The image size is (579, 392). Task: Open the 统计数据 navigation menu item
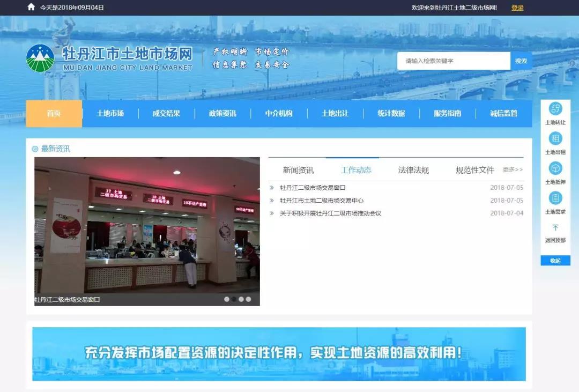(391, 114)
